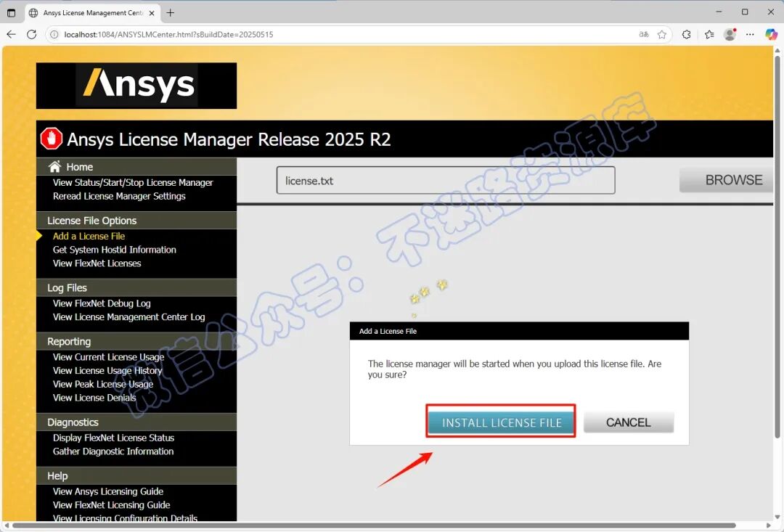This screenshot has height=532, width=784.
Task: Click the scroll up arrow of vertical scrollbar
Action: pos(777,50)
